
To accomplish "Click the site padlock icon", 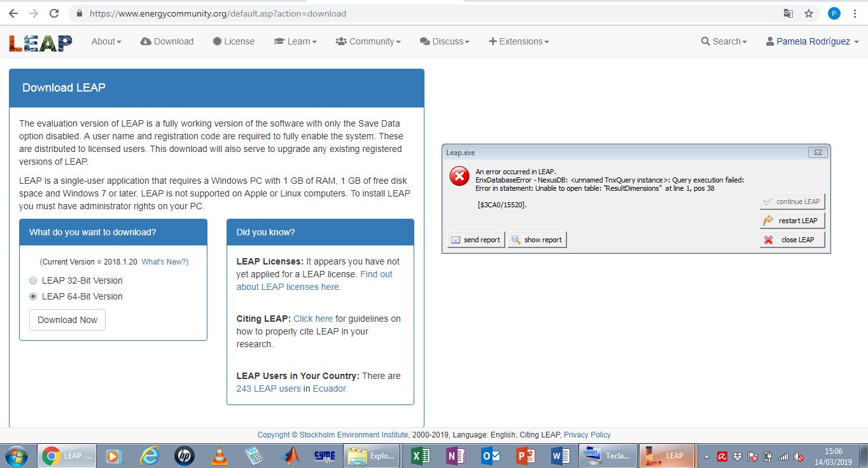I will (x=80, y=13).
